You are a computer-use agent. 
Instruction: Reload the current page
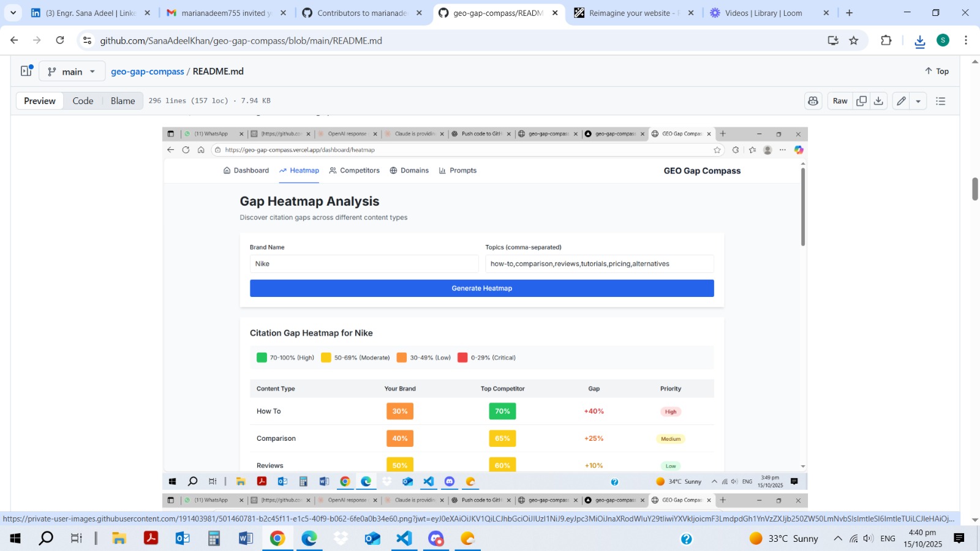coord(60,40)
